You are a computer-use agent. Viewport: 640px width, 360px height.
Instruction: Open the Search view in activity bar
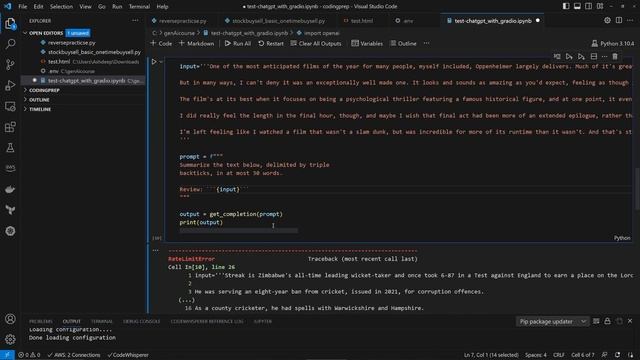coord(10,44)
